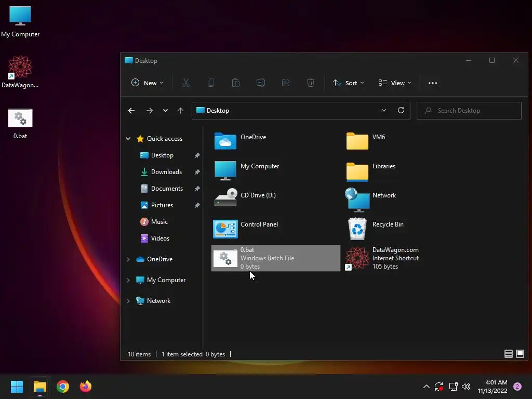
Task: Open Downloads in Quick access
Action: coord(166,171)
